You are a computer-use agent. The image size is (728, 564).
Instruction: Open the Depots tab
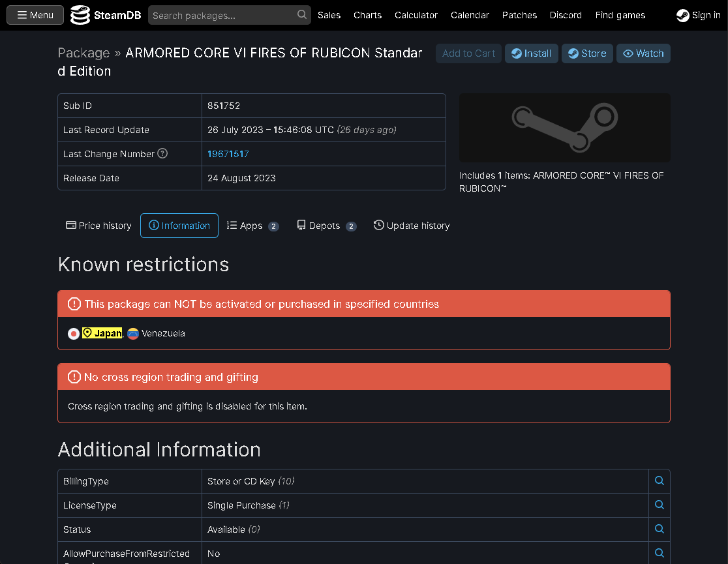click(326, 226)
